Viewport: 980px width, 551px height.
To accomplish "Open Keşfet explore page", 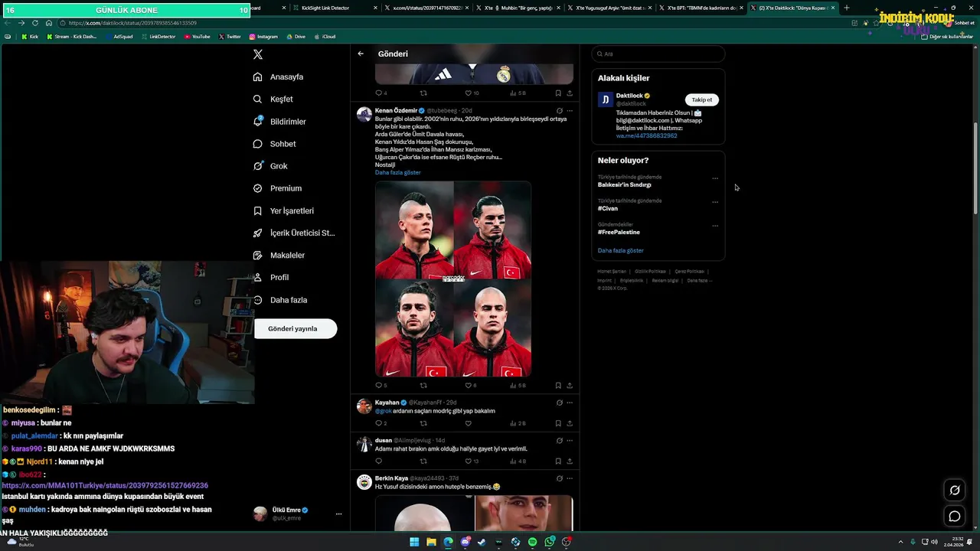I will [x=273, y=99].
